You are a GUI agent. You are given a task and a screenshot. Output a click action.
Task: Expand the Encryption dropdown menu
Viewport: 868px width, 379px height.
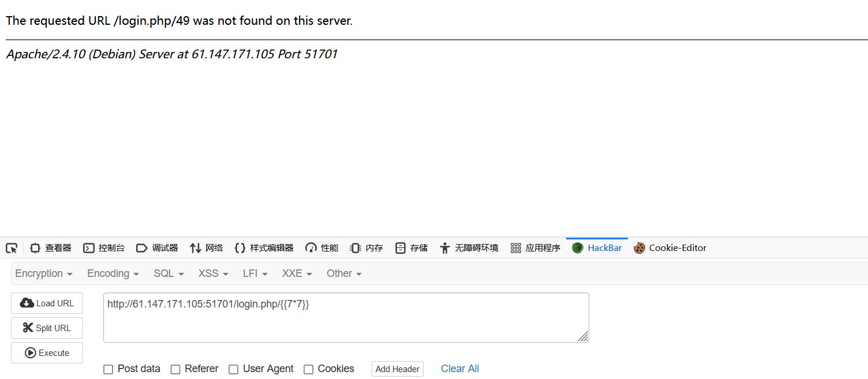pos(44,273)
